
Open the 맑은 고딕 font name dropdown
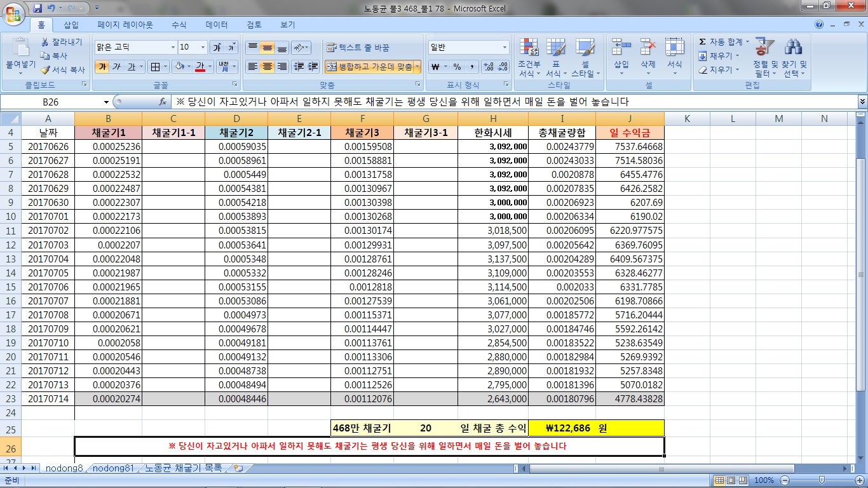pos(173,47)
